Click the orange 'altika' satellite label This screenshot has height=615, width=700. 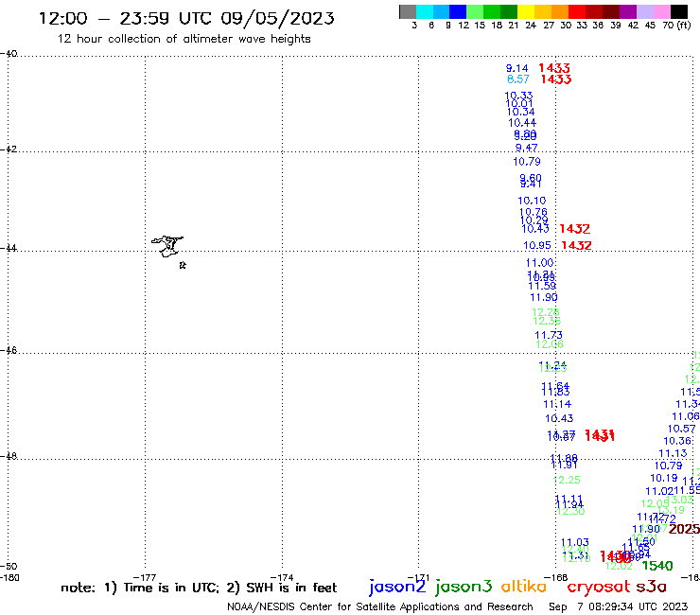pyautogui.click(x=523, y=587)
